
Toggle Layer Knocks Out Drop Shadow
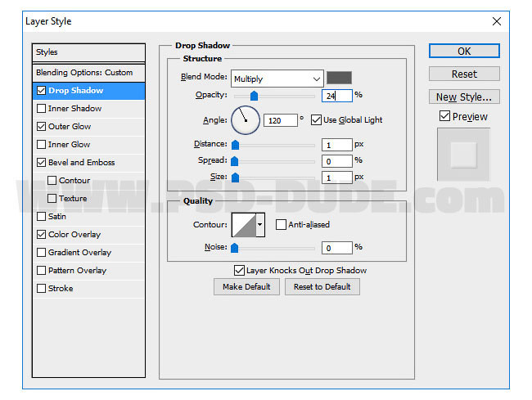coord(239,270)
